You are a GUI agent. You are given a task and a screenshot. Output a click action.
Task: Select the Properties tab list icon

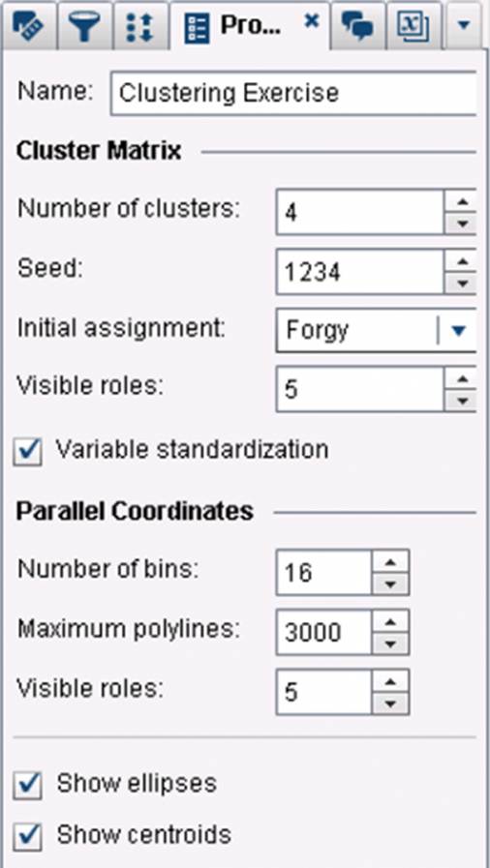tap(196, 28)
